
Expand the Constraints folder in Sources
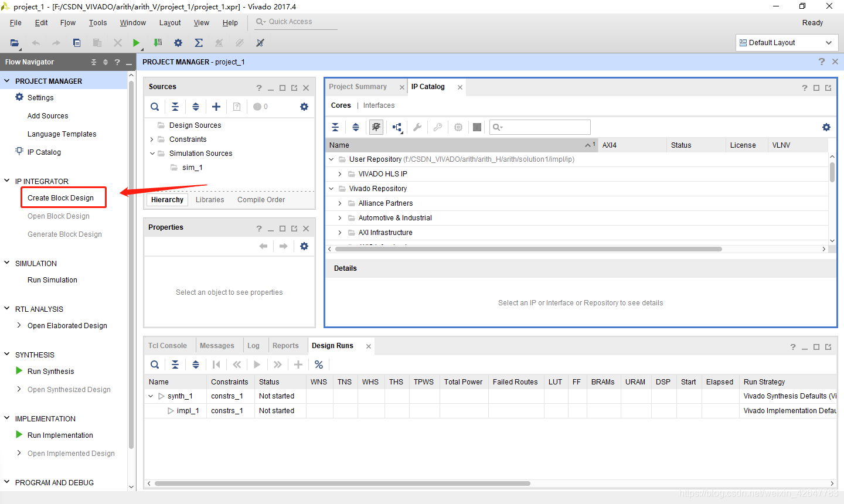click(x=152, y=139)
